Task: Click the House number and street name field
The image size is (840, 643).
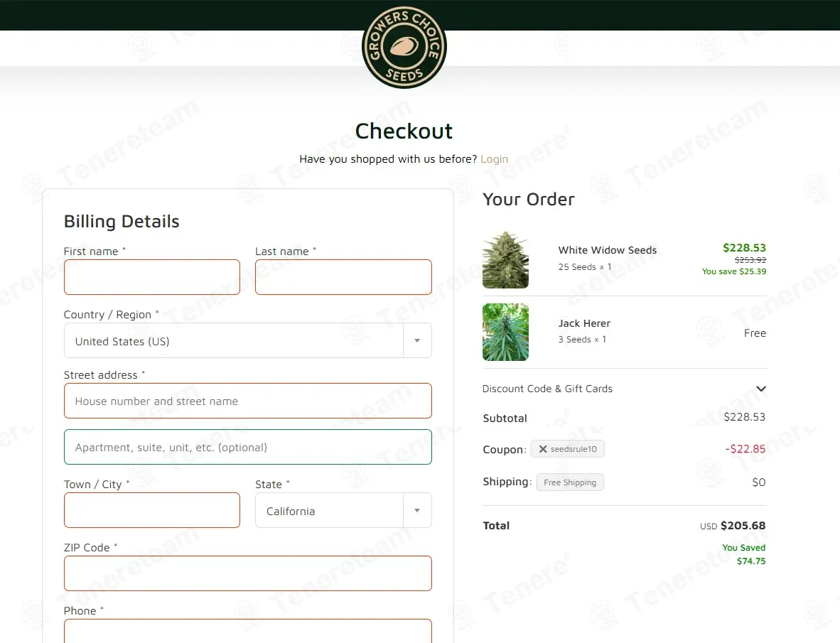Action: point(247,401)
